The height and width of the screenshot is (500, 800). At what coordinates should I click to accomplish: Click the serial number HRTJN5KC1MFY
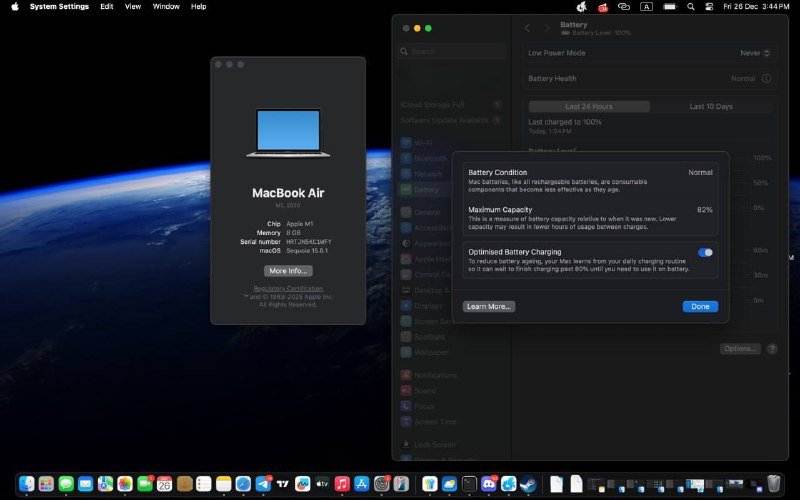pos(308,242)
